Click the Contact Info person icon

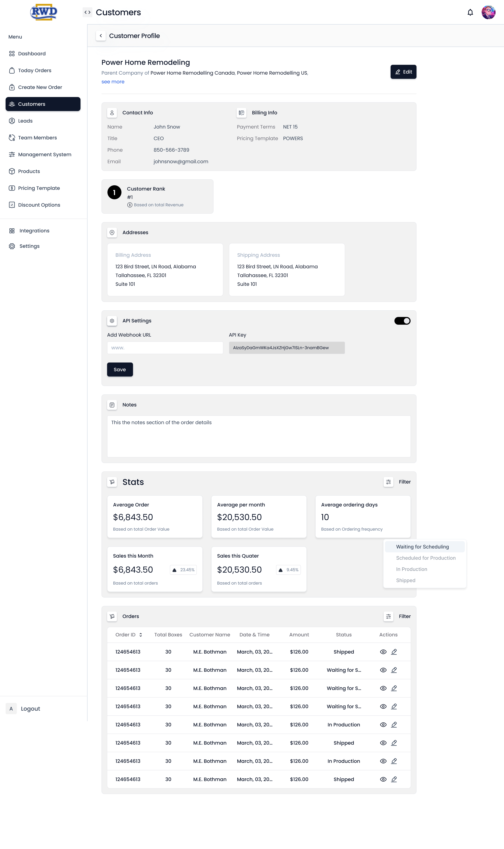point(112,112)
